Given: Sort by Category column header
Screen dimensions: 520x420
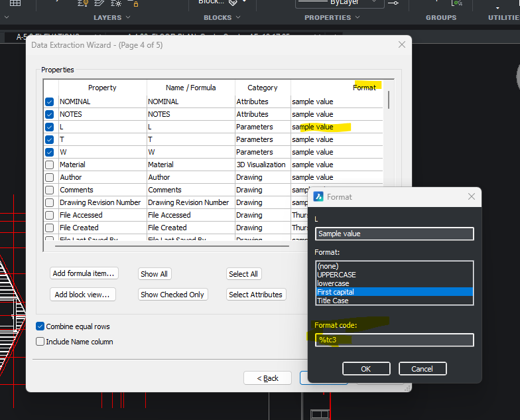Looking at the screenshot, I should pos(263,88).
